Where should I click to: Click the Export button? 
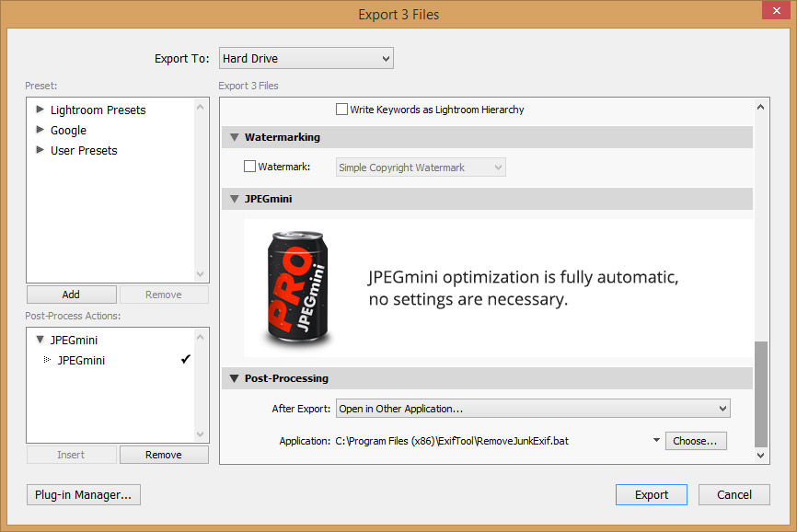[x=651, y=494]
